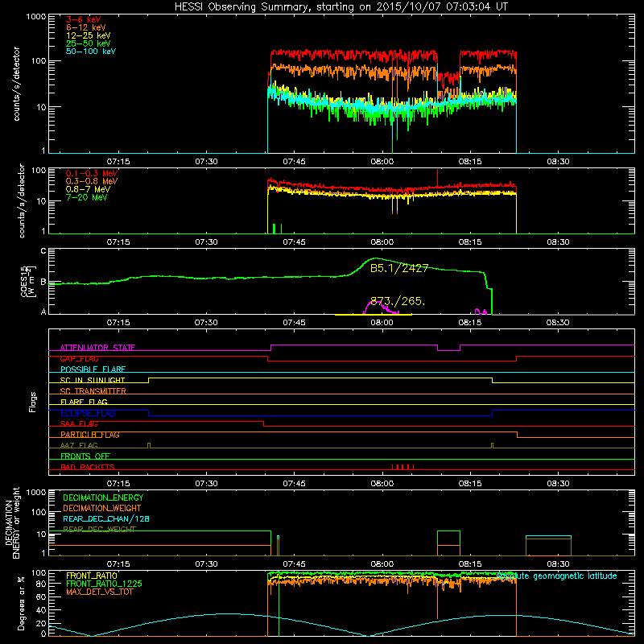Click the B5.1/2427 flare annotation

tap(399, 269)
